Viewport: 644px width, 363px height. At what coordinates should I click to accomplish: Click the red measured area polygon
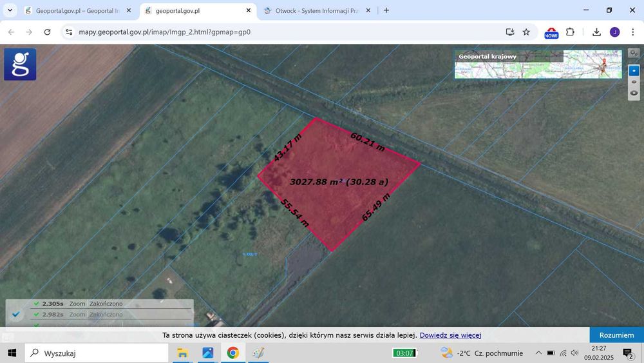[x=335, y=193]
